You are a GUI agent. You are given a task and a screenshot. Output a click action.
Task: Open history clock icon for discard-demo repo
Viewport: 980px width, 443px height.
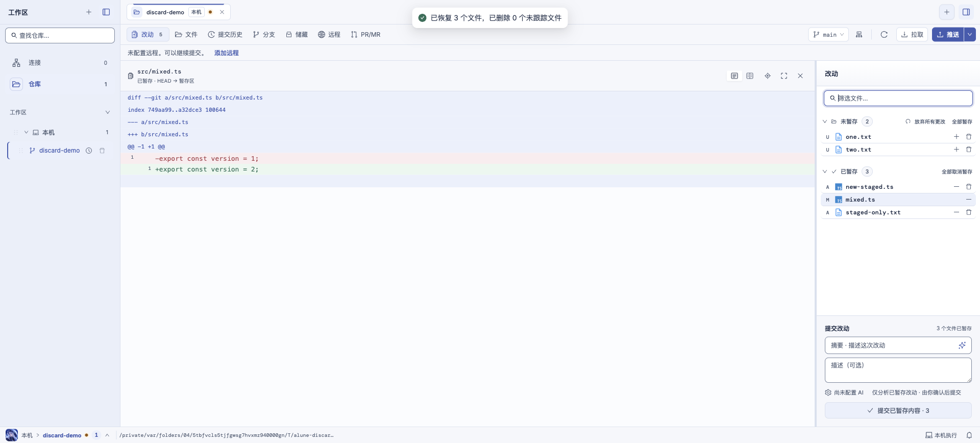(x=89, y=151)
